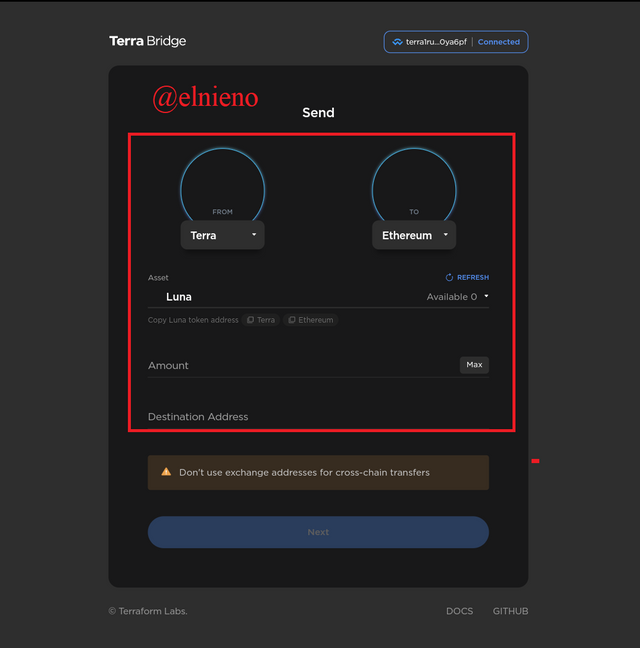
Task: Open the FROM Terra network dropdown
Action: [x=223, y=235]
